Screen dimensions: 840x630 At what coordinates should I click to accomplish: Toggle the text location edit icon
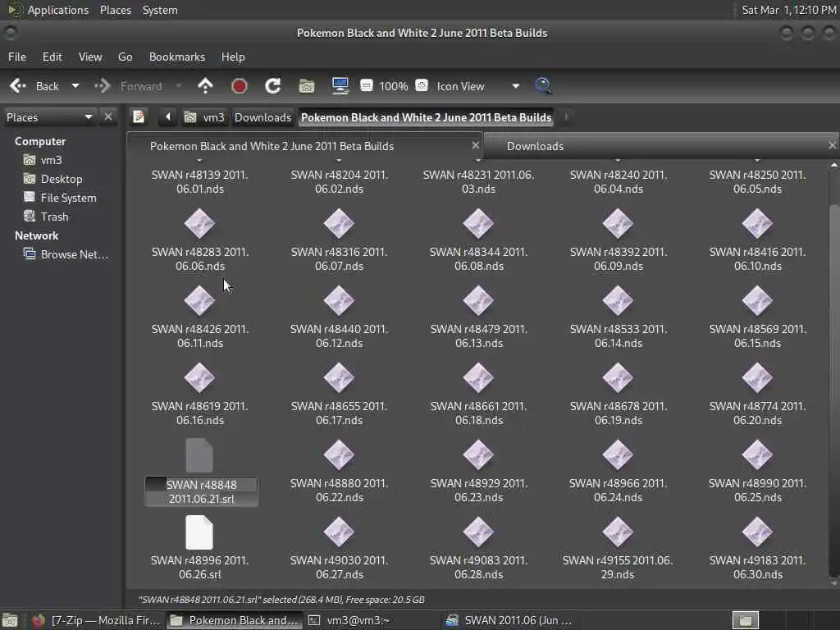[139, 116]
